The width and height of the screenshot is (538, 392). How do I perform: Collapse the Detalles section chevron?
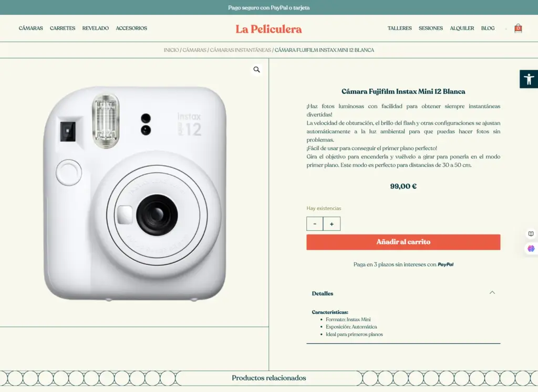coord(492,293)
